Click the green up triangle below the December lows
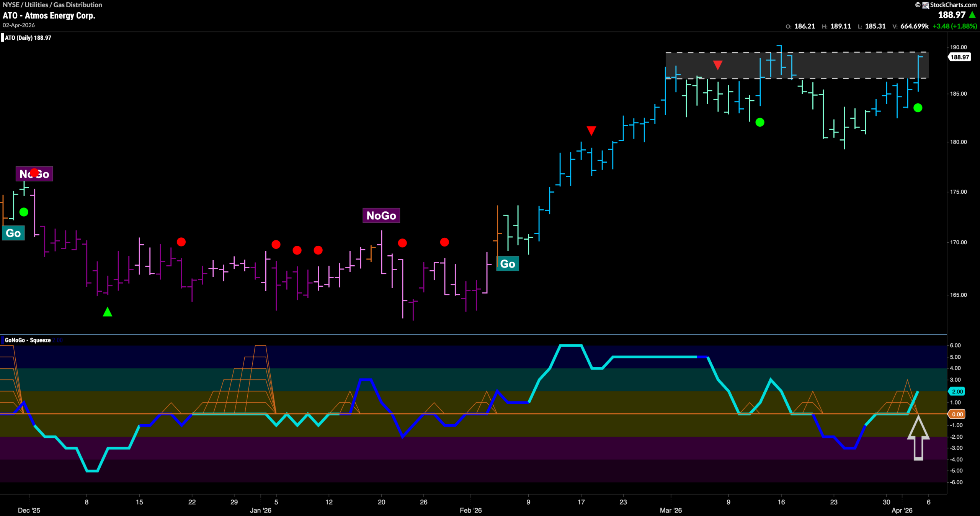 tap(108, 312)
